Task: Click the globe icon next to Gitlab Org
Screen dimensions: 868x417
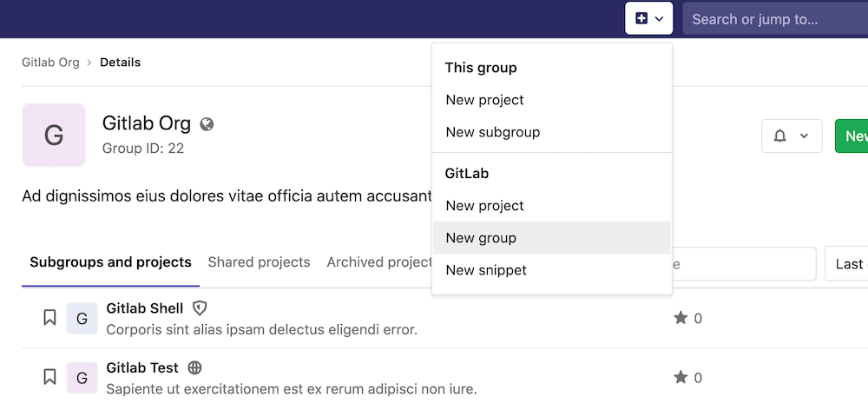Action: point(207,124)
